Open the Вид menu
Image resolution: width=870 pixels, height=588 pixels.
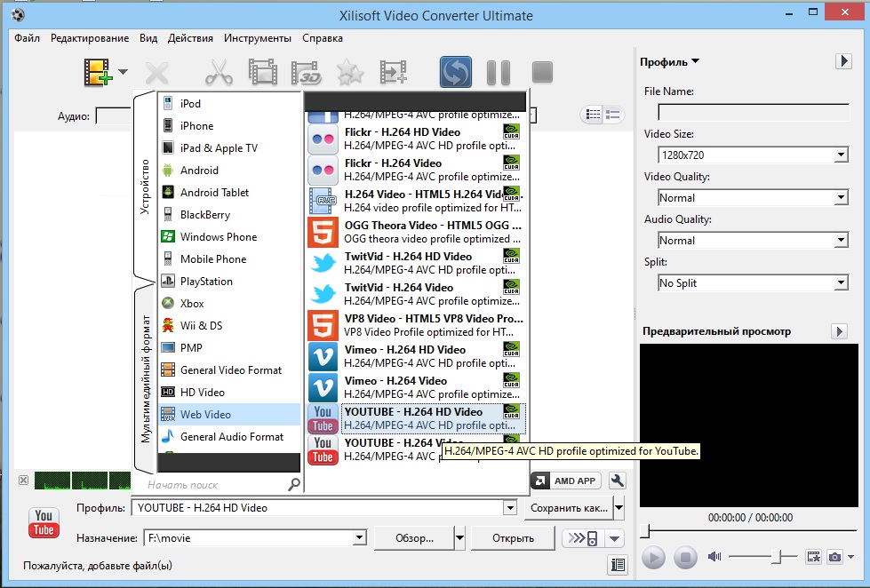(148, 38)
